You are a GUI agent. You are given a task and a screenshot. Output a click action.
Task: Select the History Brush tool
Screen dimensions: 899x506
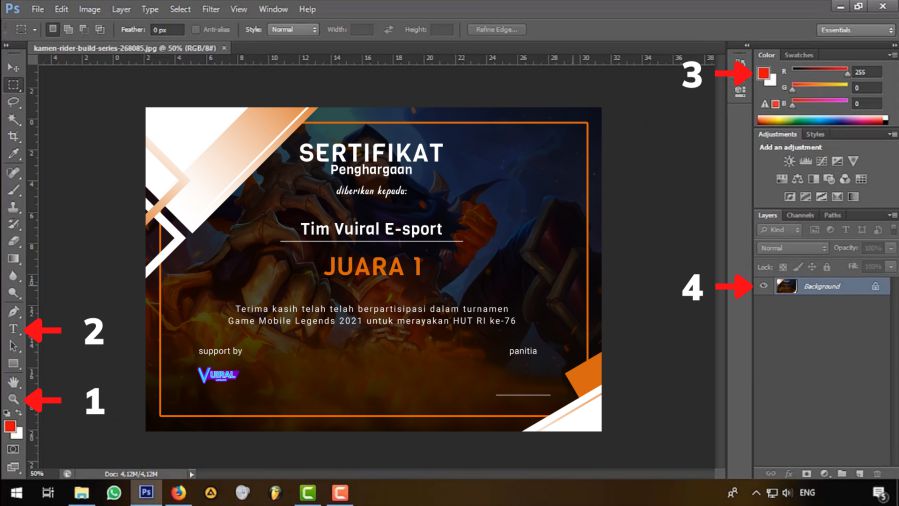[13, 224]
